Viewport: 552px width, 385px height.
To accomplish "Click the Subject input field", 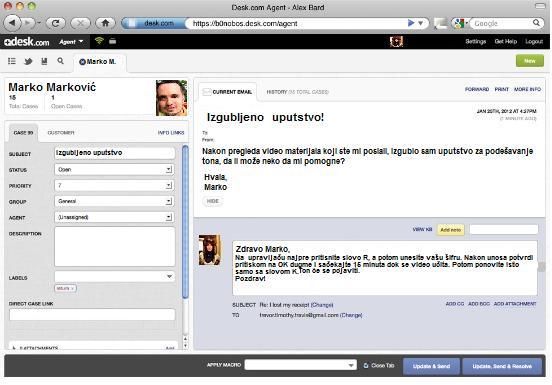I will pyautogui.click(x=114, y=153).
